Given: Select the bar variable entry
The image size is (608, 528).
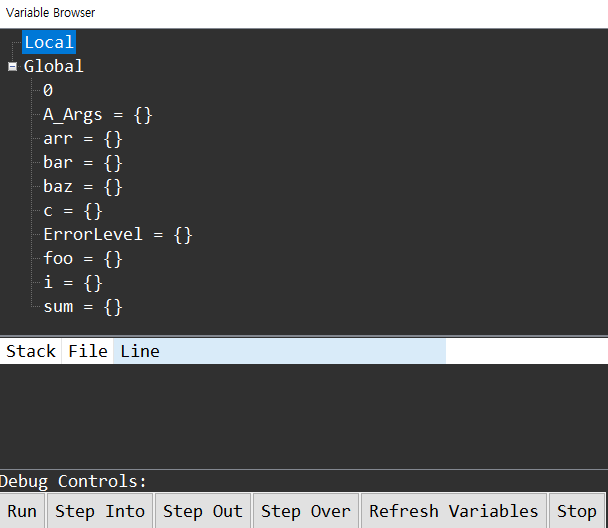Looking at the screenshot, I should (83, 163).
